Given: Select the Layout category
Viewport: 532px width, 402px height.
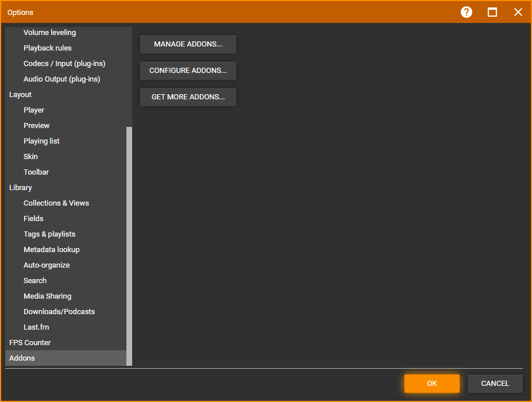Looking at the screenshot, I should click(x=21, y=95).
